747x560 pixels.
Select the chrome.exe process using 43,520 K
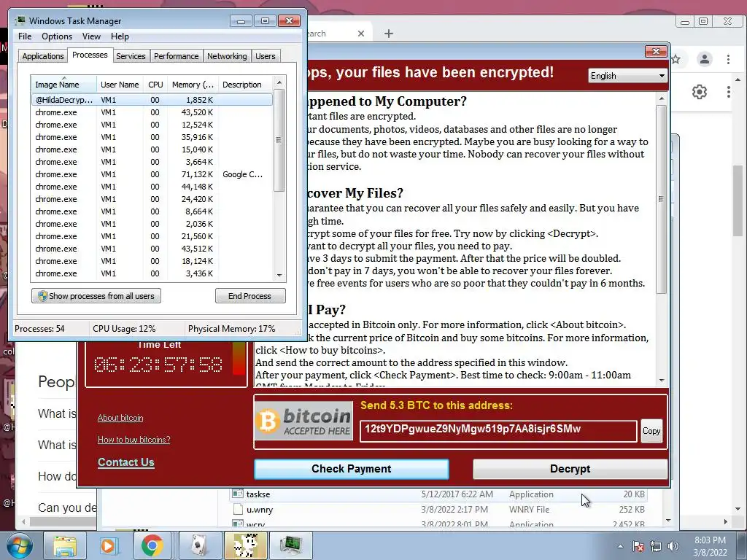point(152,112)
